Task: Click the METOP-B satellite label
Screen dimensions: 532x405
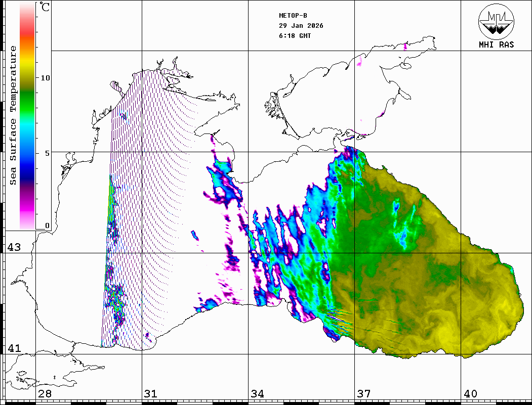Action: coord(293,16)
